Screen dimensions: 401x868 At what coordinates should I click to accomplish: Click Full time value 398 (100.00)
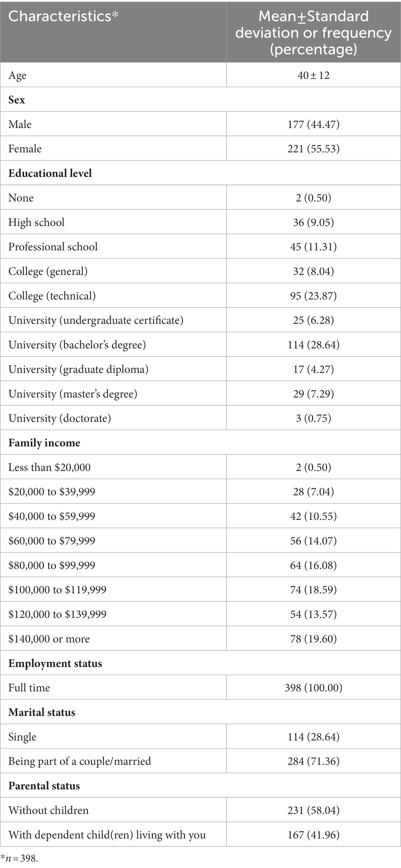[x=314, y=688]
